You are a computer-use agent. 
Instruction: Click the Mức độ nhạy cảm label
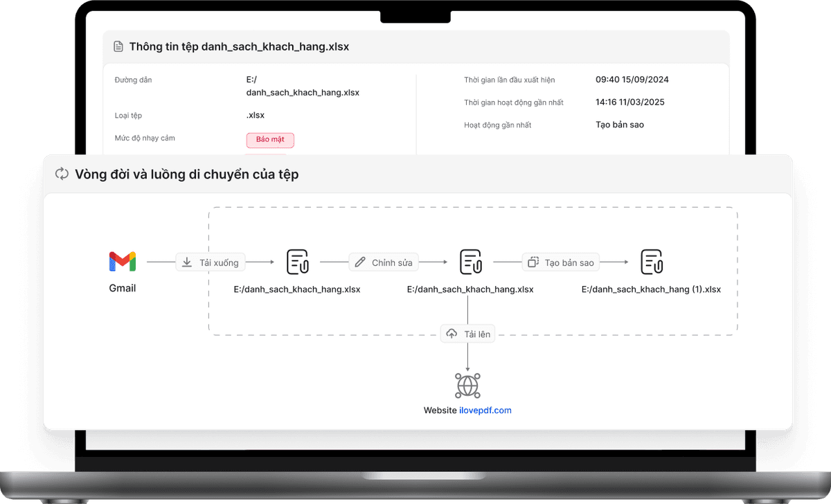point(145,138)
